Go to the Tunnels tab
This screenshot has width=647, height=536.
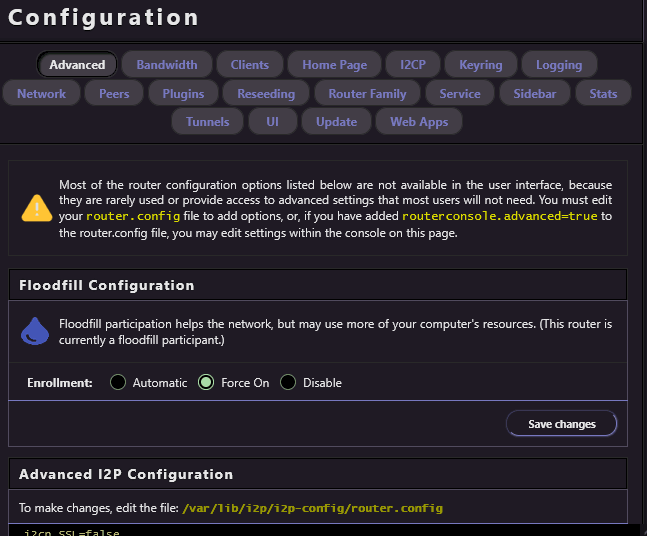click(x=208, y=122)
